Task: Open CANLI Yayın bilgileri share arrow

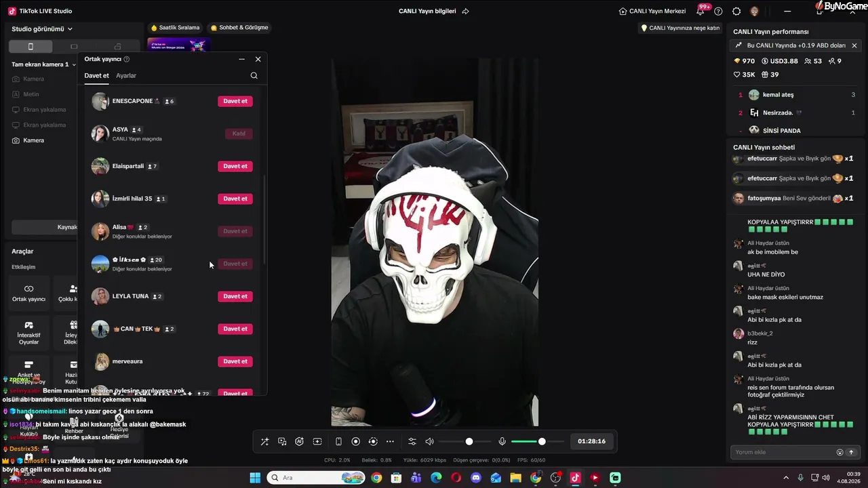Action: (x=465, y=12)
